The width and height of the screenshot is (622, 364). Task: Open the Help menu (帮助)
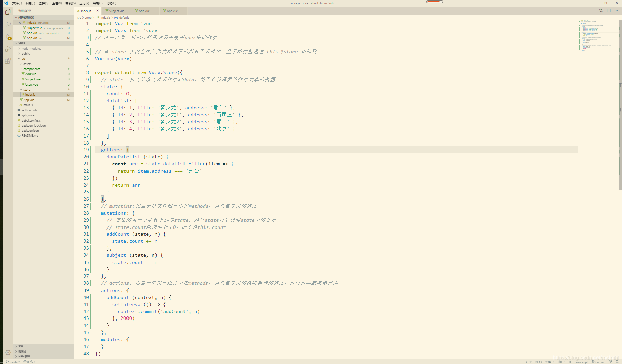[111, 3]
